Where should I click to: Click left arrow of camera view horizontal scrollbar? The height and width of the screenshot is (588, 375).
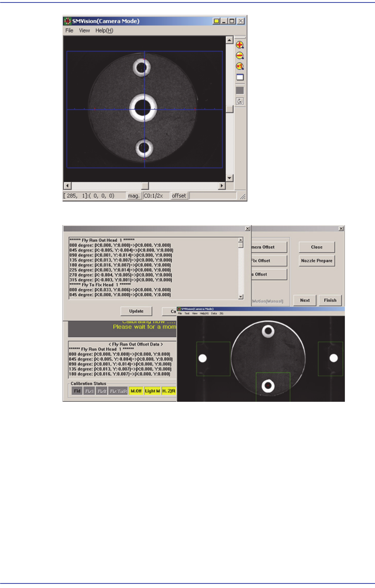(x=67, y=186)
